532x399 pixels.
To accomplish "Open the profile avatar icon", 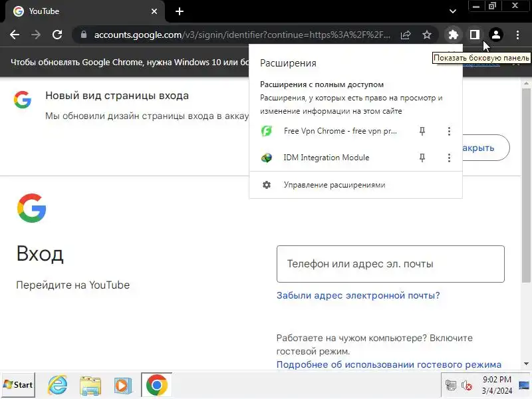I will pyautogui.click(x=496, y=35).
